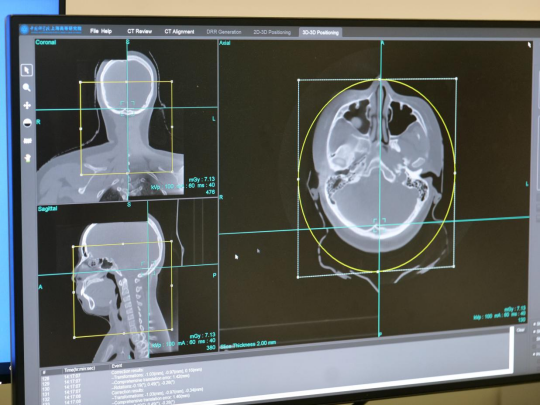Select the 3D-3D Positioning tab
Viewport: 540px width, 406px height.
click(321, 33)
